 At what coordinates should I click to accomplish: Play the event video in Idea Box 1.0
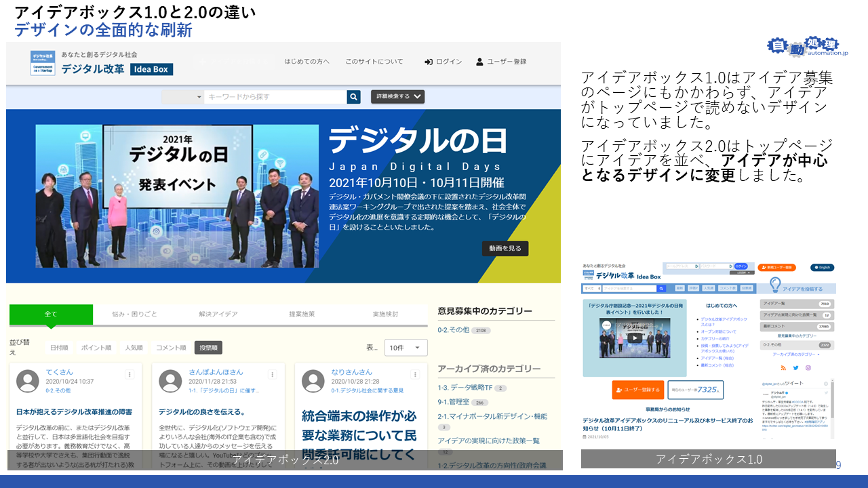tap(634, 338)
